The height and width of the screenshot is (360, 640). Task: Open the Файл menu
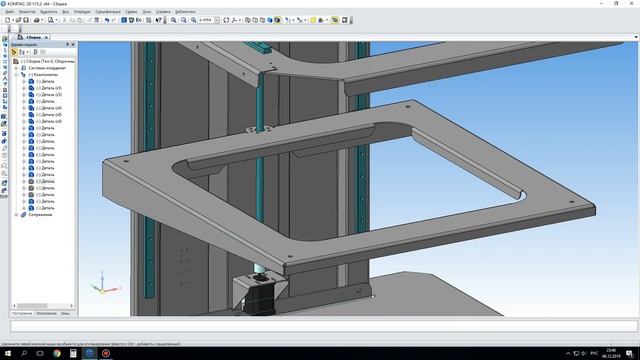pos(10,12)
